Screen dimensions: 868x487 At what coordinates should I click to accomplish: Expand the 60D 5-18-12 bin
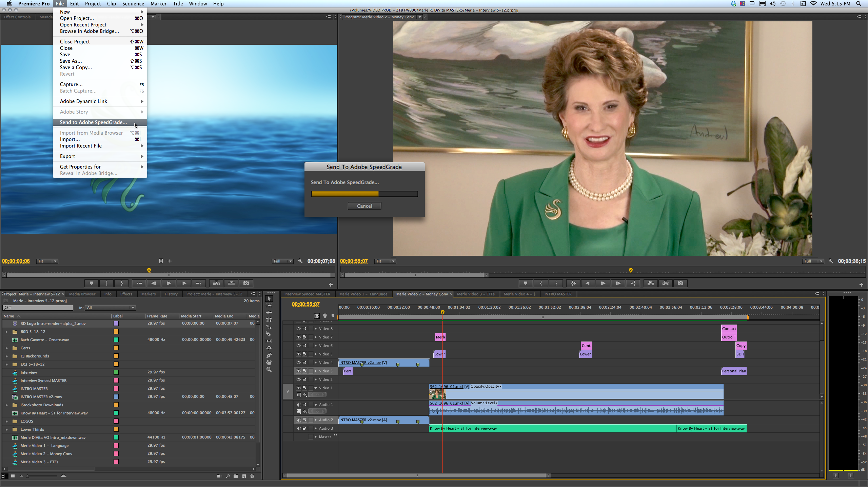(x=6, y=332)
